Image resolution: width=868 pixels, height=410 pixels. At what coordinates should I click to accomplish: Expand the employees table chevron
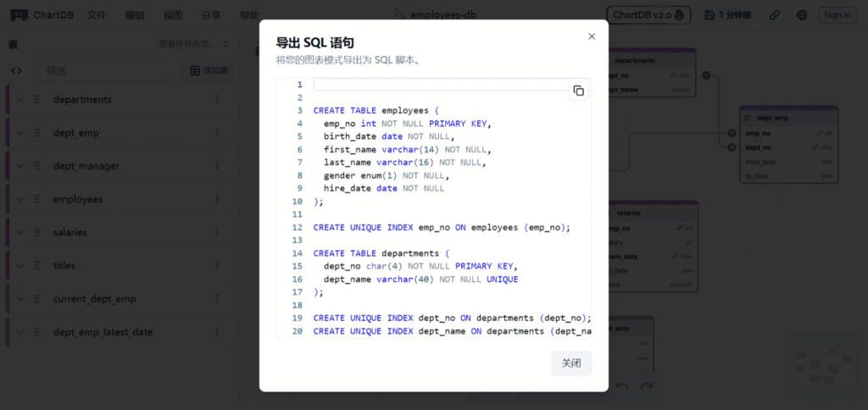20,199
